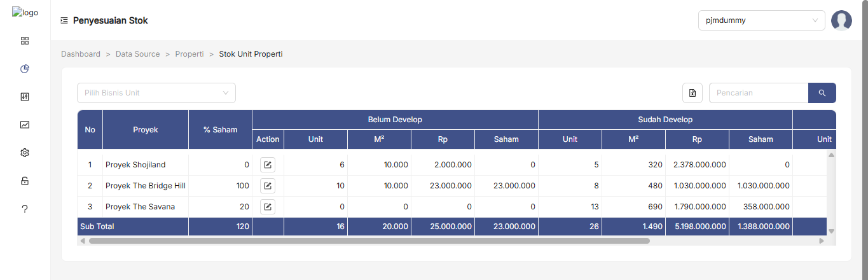The width and height of the screenshot is (868, 280).
Task: Edit the Proyek Shojiland row
Action: click(268, 165)
